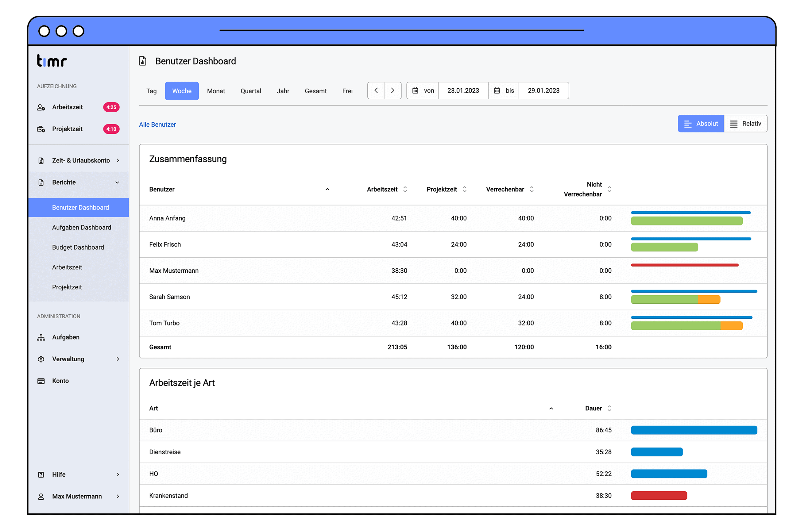This screenshot has height=530, width=812.
Task: Go to next week with right arrow
Action: click(393, 90)
